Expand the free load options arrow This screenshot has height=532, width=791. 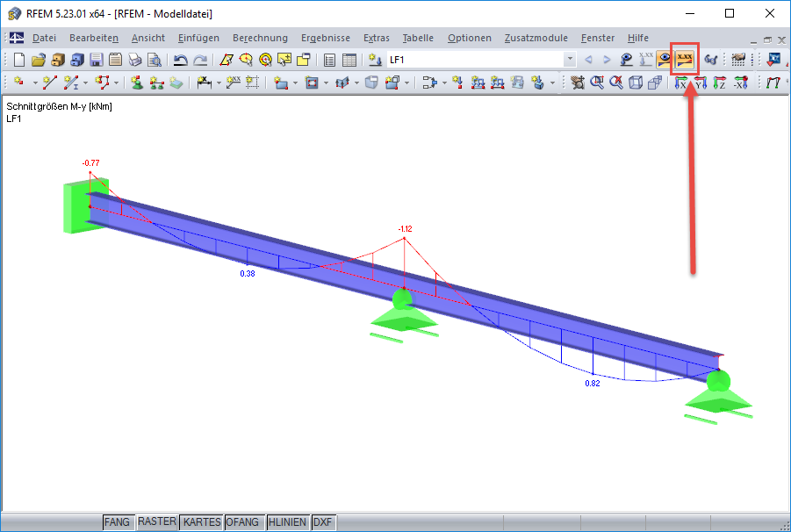(552, 83)
